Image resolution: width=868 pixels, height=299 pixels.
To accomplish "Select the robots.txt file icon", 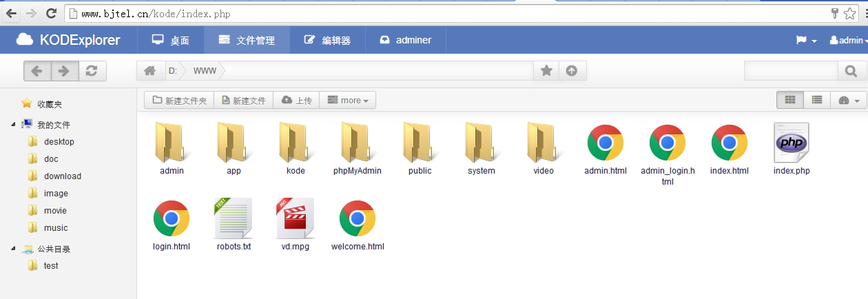I will tap(234, 218).
